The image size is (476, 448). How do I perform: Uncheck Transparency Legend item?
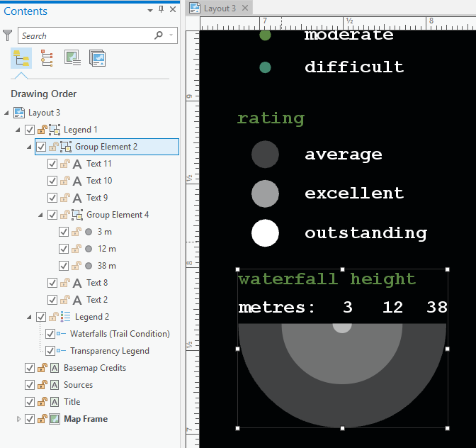(x=50, y=351)
